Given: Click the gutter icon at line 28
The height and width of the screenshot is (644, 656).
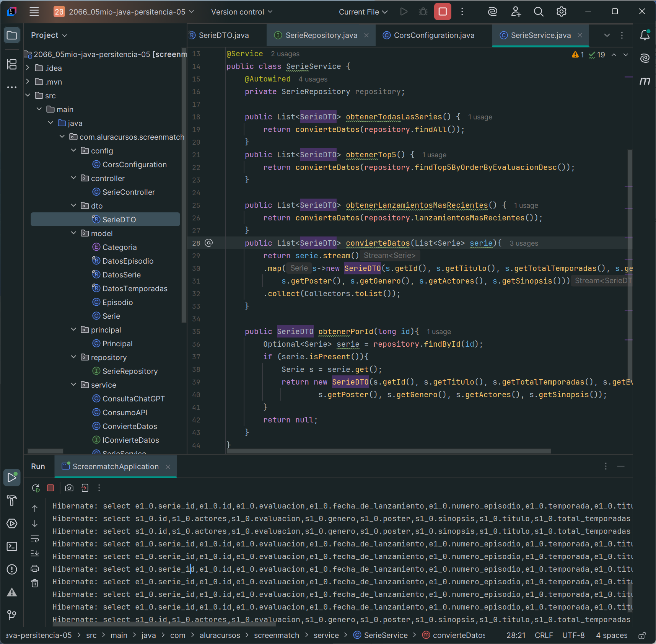Looking at the screenshot, I should (208, 243).
